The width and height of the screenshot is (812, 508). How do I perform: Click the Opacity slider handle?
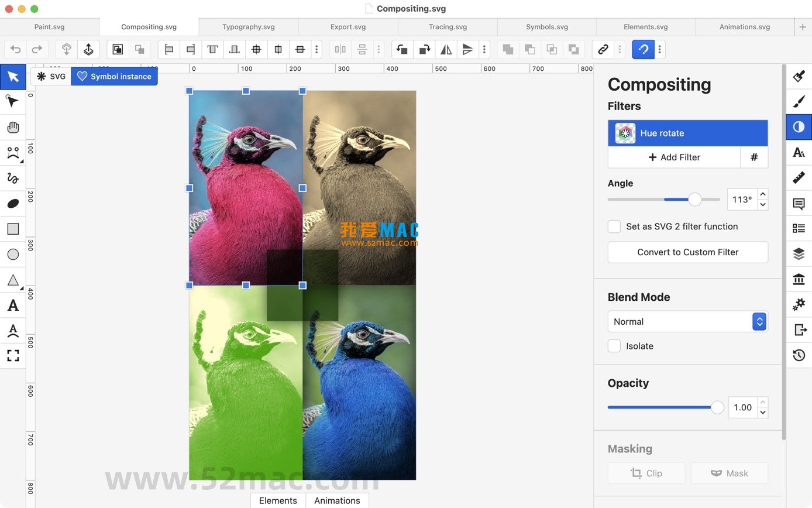tap(717, 407)
